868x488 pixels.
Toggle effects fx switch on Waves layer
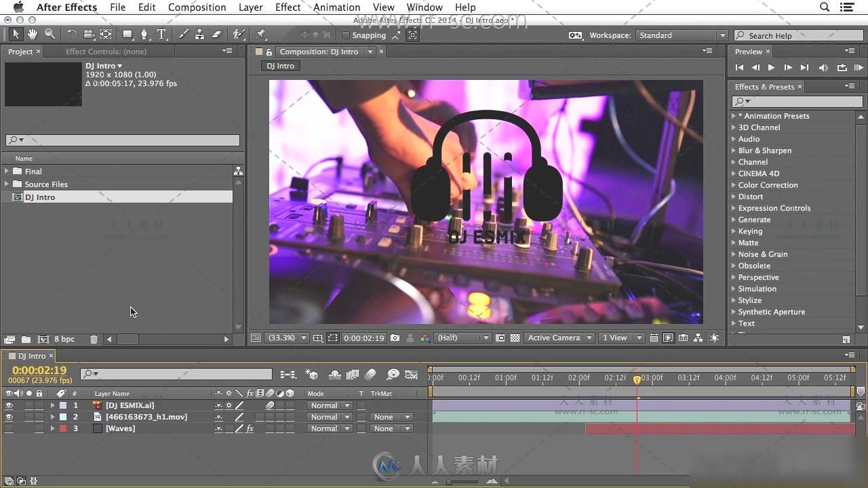click(250, 428)
